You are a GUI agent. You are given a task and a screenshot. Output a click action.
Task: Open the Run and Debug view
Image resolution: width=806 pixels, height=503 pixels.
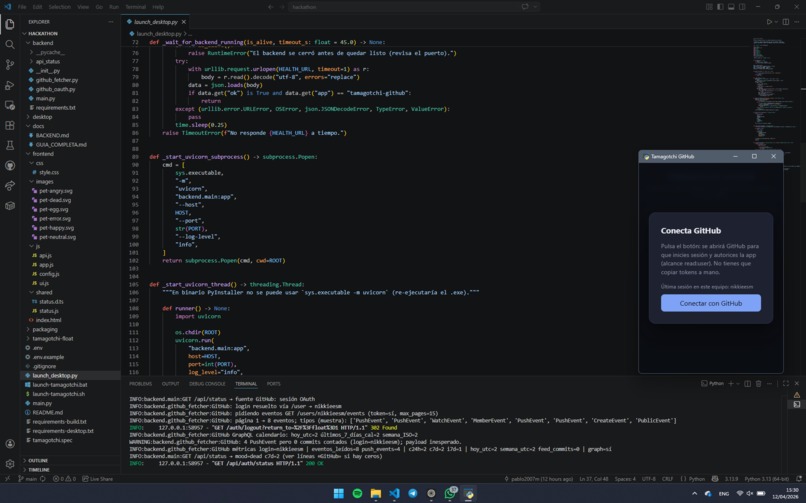[10, 85]
